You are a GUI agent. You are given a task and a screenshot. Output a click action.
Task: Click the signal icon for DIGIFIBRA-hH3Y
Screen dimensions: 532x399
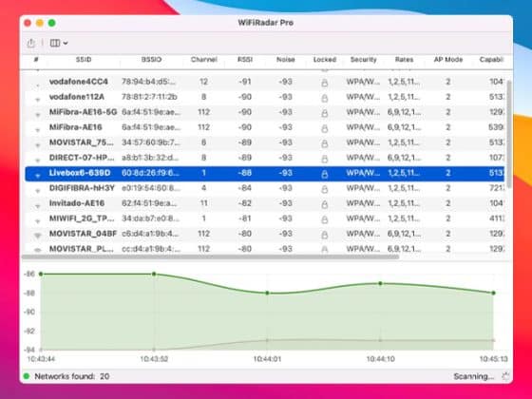point(38,191)
